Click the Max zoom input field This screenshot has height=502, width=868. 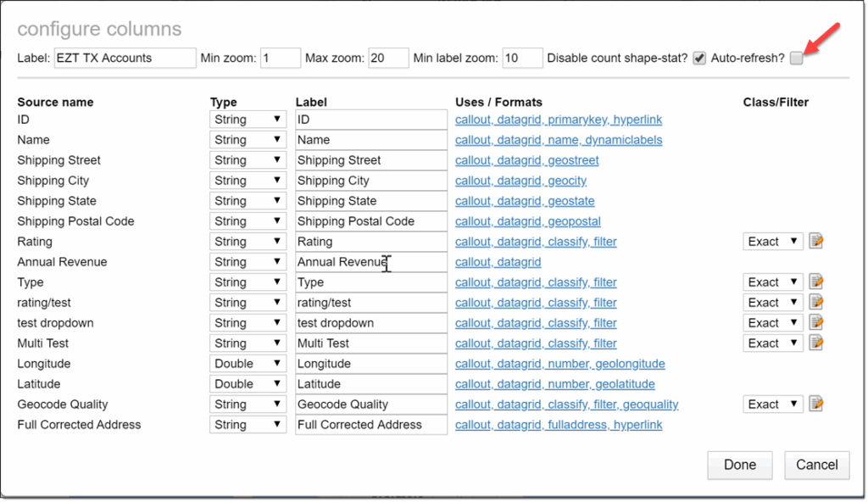coord(389,59)
